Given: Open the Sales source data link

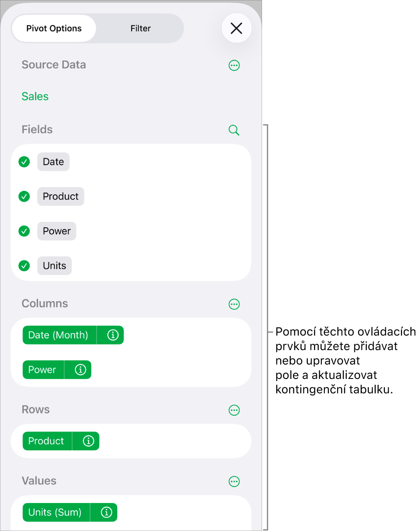Looking at the screenshot, I should [x=35, y=97].
